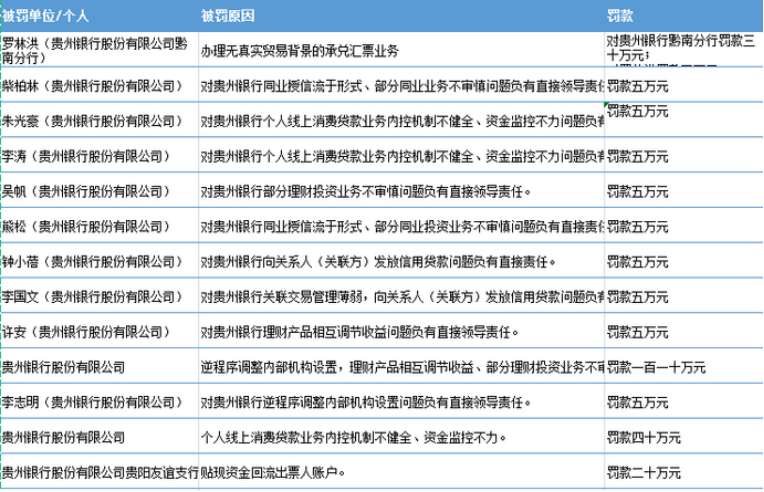
Task: Select cell 李涛（贵州银行股份有限公司）
Action: pyautogui.click(x=99, y=155)
